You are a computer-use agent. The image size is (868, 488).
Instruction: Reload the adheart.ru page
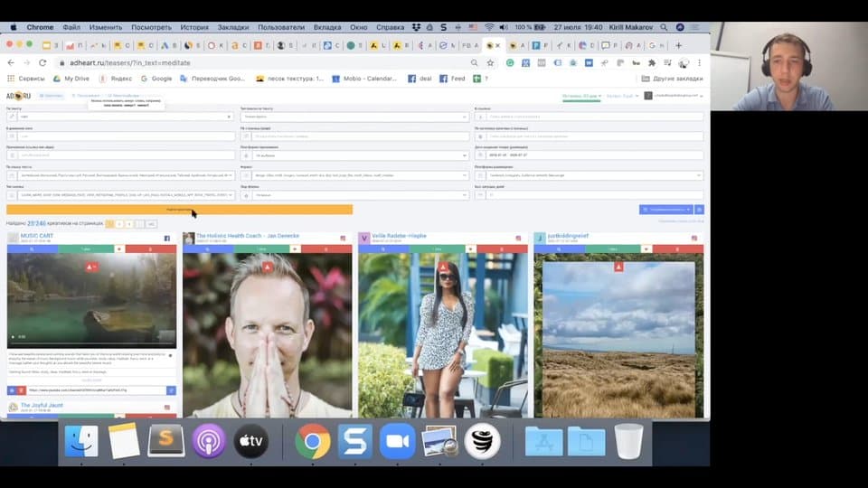point(42,63)
